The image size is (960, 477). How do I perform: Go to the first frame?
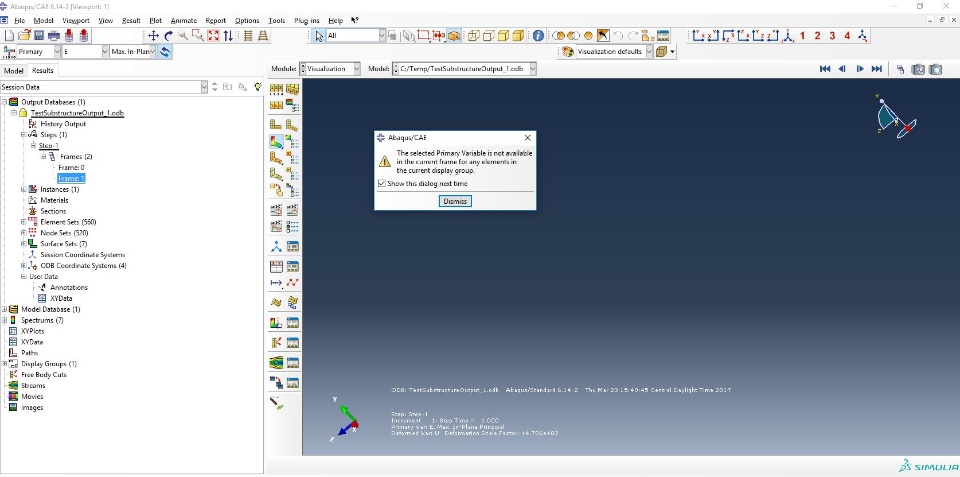825,69
